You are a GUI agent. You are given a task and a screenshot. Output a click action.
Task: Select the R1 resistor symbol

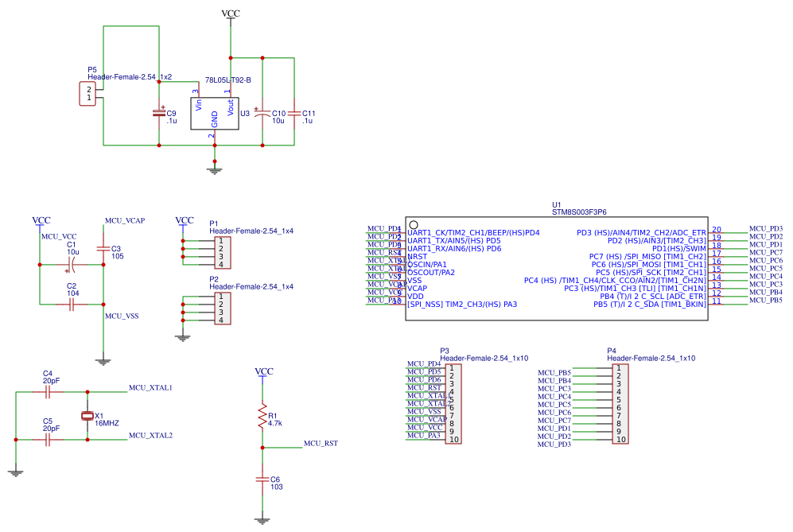262,416
